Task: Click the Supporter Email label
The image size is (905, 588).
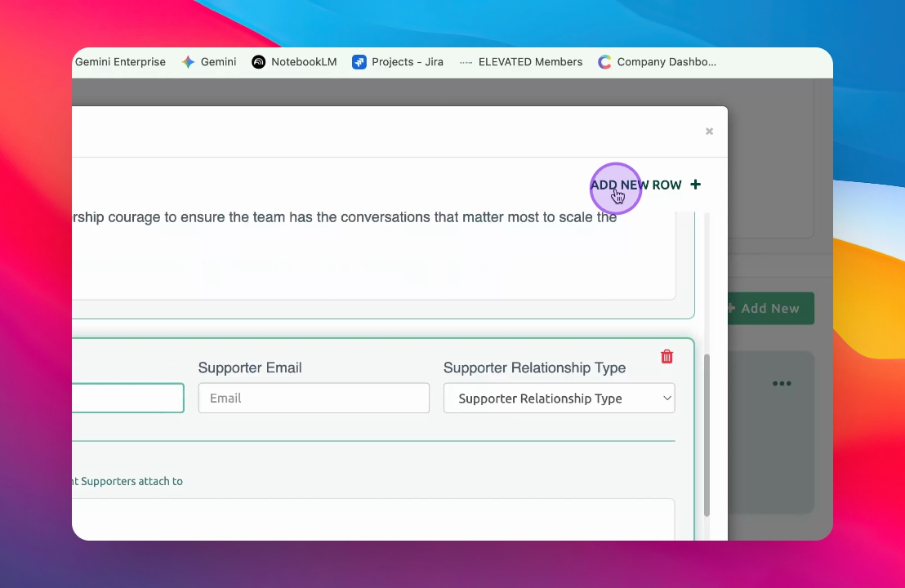Action: point(250,367)
